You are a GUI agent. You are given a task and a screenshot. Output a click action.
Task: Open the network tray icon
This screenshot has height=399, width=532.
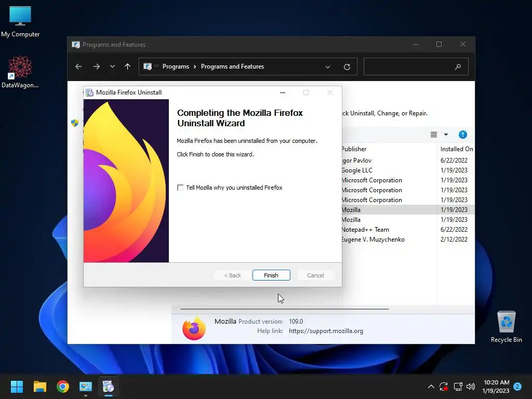458,387
